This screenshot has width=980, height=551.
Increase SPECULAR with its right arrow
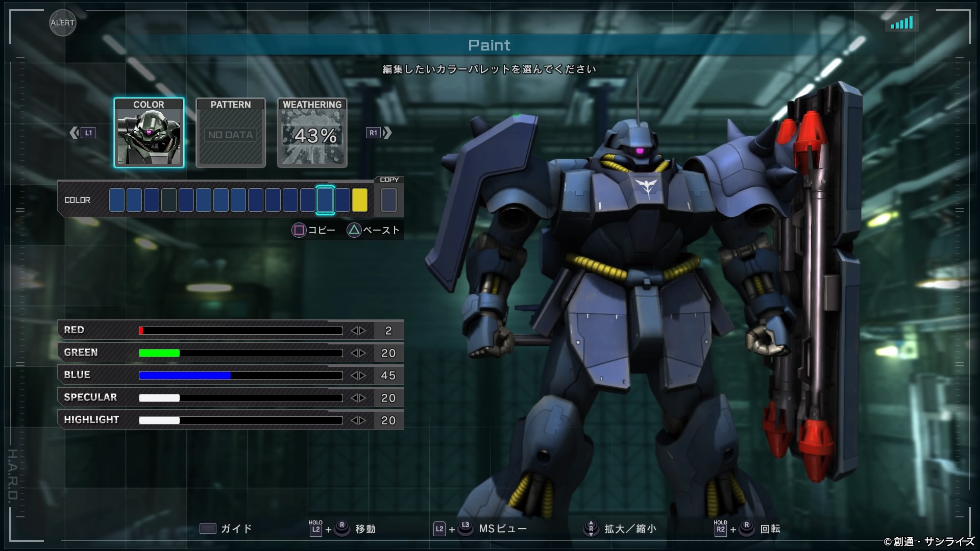[362, 398]
